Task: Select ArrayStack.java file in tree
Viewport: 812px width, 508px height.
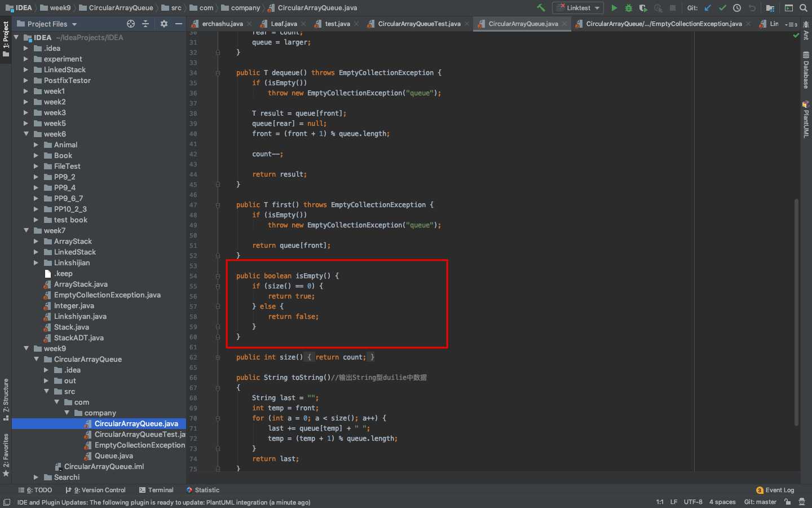Action: tap(81, 284)
